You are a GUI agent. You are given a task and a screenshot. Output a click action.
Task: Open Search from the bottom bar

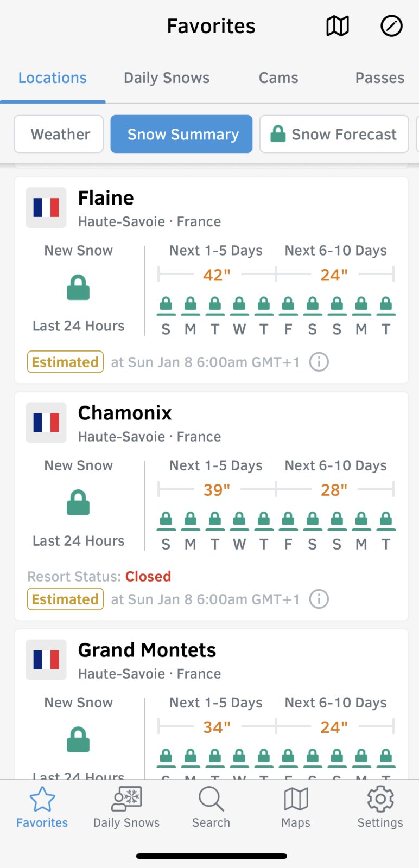click(x=211, y=807)
